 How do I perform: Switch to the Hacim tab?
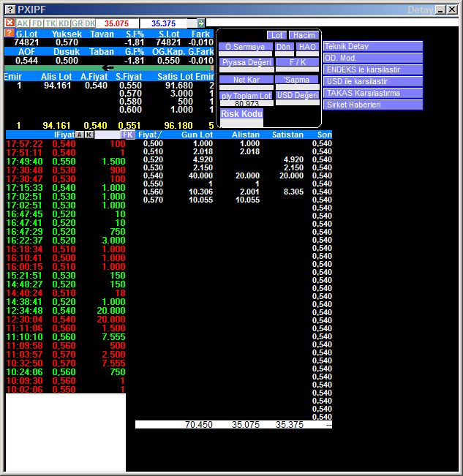302,35
